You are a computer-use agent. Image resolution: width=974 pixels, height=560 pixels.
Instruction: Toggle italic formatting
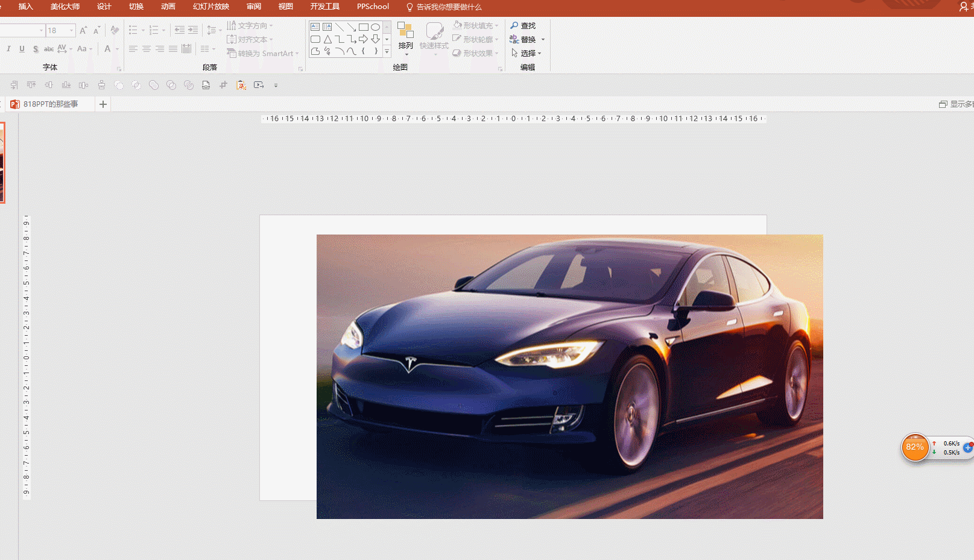pyautogui.click(x=8, y=49)
